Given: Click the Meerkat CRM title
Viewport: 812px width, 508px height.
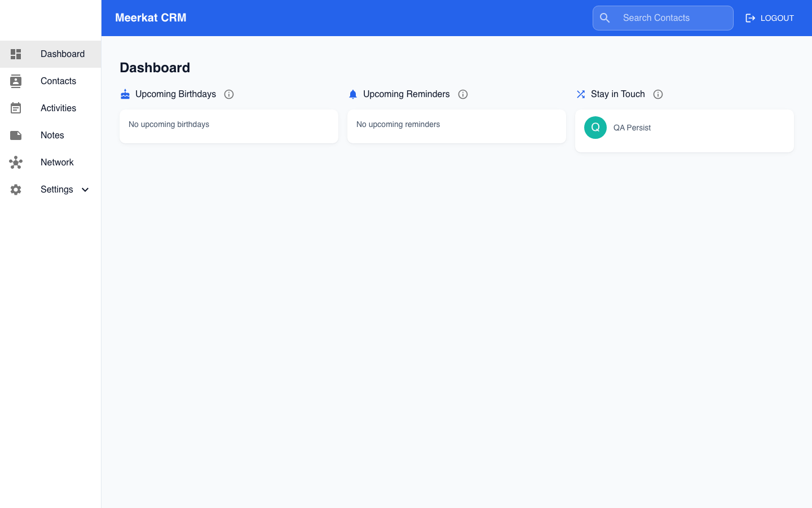Looking at the screenshot, I should click(x=151, y=18).
